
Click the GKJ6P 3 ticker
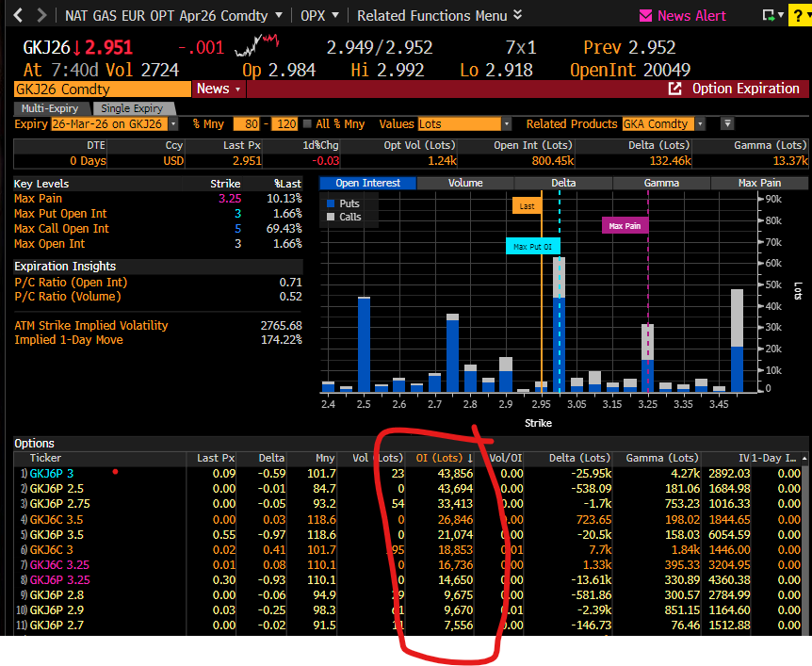click(51, 473)
